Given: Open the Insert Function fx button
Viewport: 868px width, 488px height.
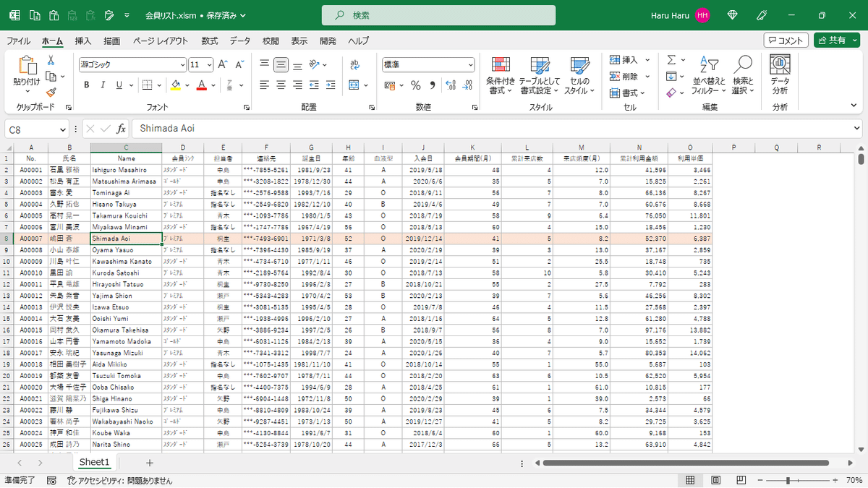Looking at the screenshot, I should pyautogui.click(x=122, y=129).
